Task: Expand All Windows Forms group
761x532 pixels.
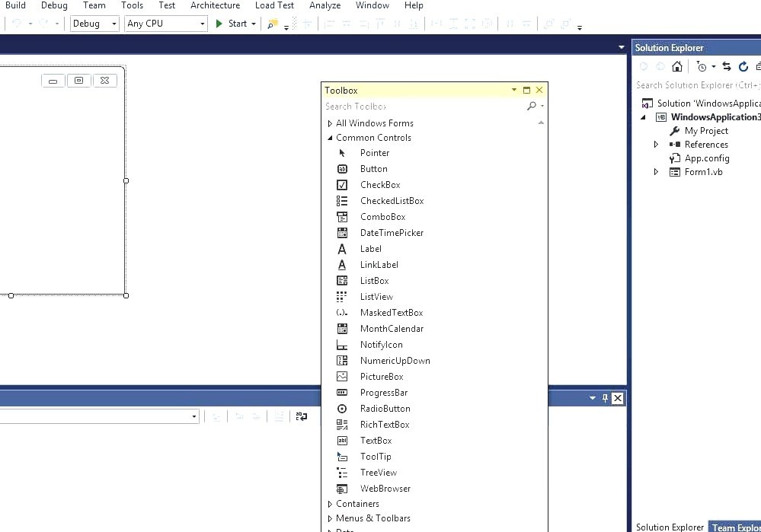Action: pyautogui.click(x=330, y=123)
